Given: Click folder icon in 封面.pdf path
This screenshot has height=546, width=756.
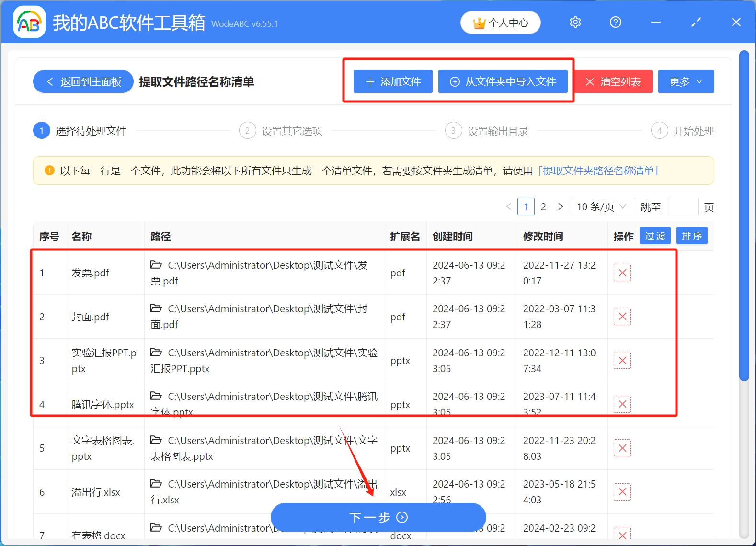Looking at the screenshot, I should [156, 308].
